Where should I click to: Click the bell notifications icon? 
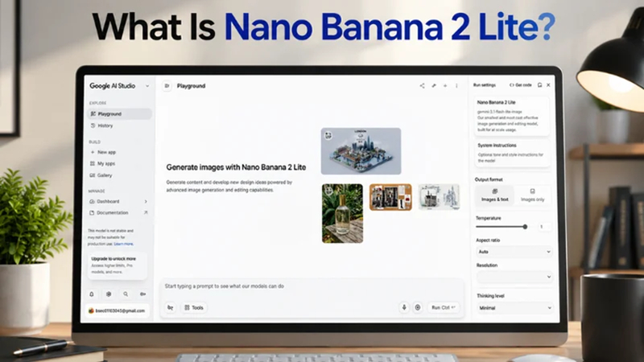[92, 294]
